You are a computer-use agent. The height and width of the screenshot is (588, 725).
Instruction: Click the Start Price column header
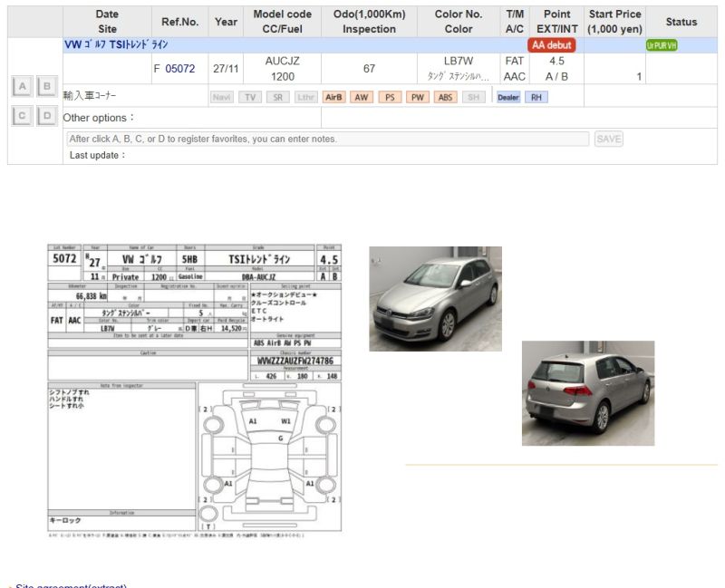coord(615,22)
